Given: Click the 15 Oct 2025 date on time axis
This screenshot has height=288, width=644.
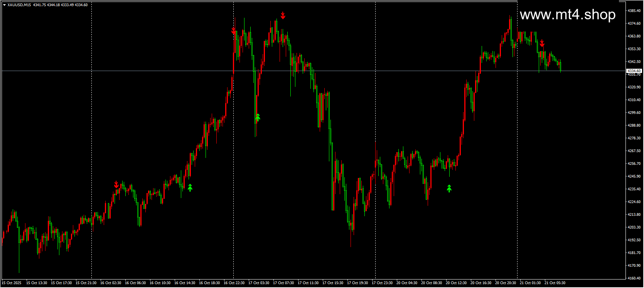Looking at the screenshot, I should (x=12, y=283).
